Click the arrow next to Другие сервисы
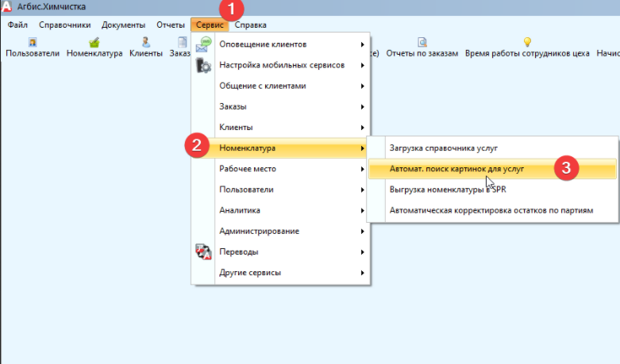620x364 pixels. [362, 273]
